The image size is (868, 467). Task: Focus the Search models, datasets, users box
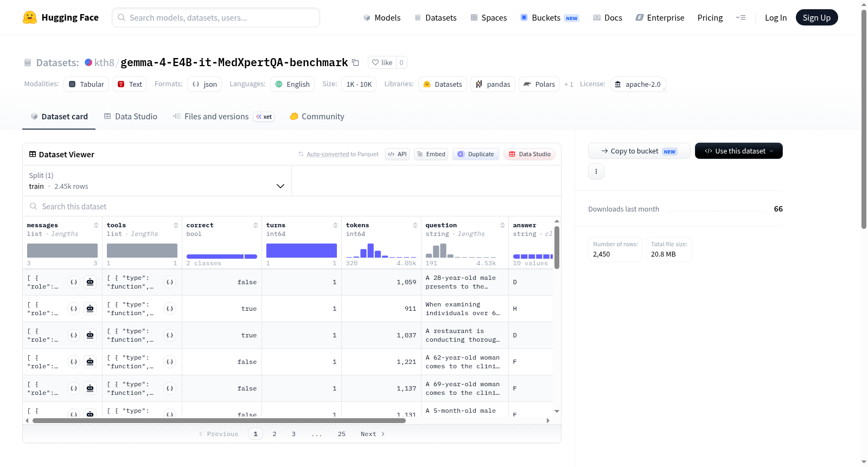(x=216, y=17)
